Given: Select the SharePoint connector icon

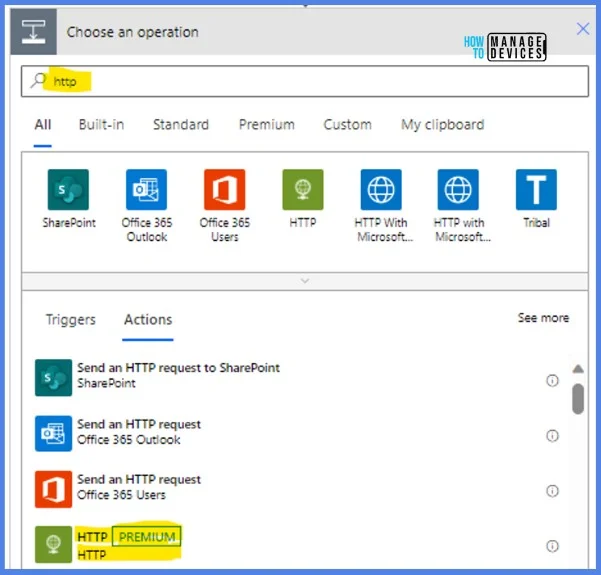Looking at the screenshot, I should click(68, 189).
